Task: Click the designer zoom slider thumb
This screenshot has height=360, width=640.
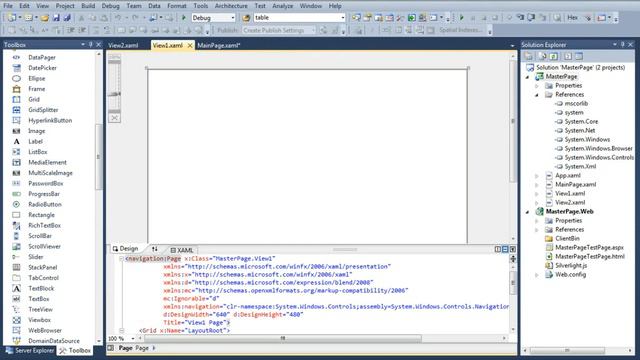Action: [114, 94]
